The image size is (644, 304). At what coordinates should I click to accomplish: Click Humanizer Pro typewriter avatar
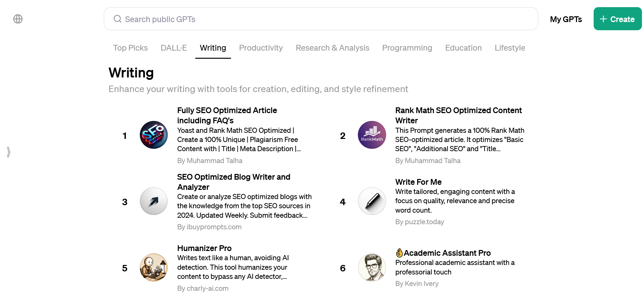[154, 267]
